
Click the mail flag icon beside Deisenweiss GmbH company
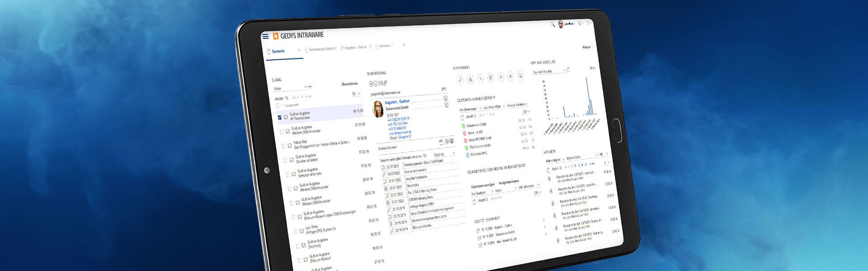(x=446, y=105)
